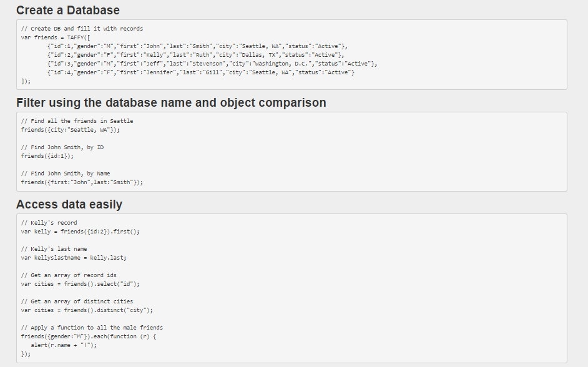
Task: Click the 'var kellyslastname = kelly.last;' line
Action: pos(75,257)
